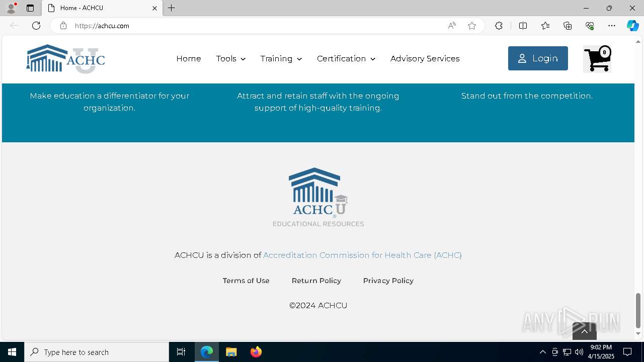Screen dimensions: 644x362
Task: Open Accreditation Commission for Health Care link
Action: pos(362,255)
